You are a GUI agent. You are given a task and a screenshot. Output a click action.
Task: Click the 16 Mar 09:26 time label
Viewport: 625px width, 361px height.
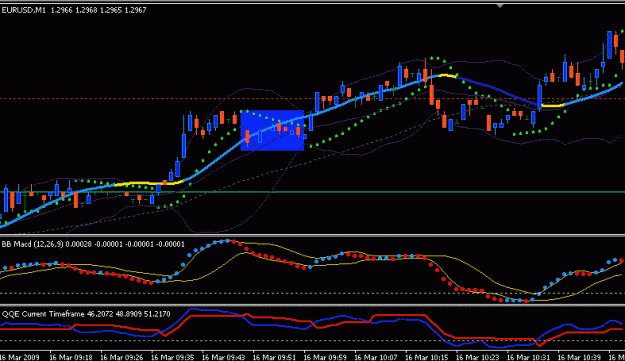click(x=122, y=357)
